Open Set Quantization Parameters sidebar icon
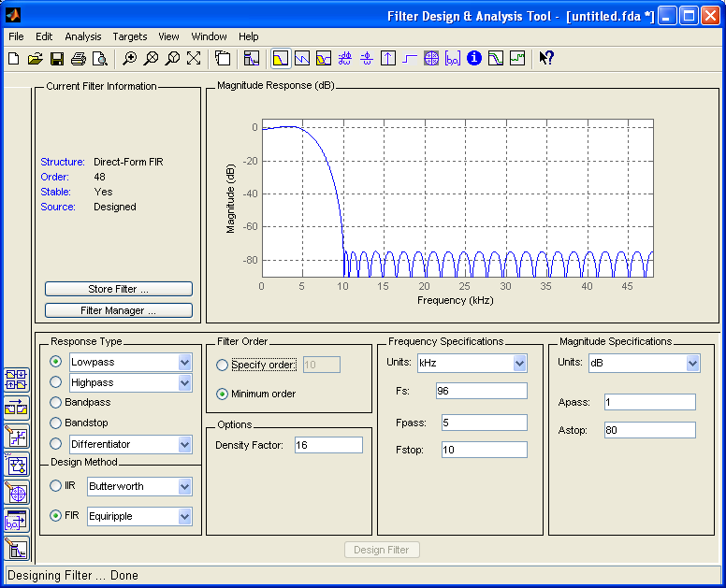 click(x=17, y=437)
